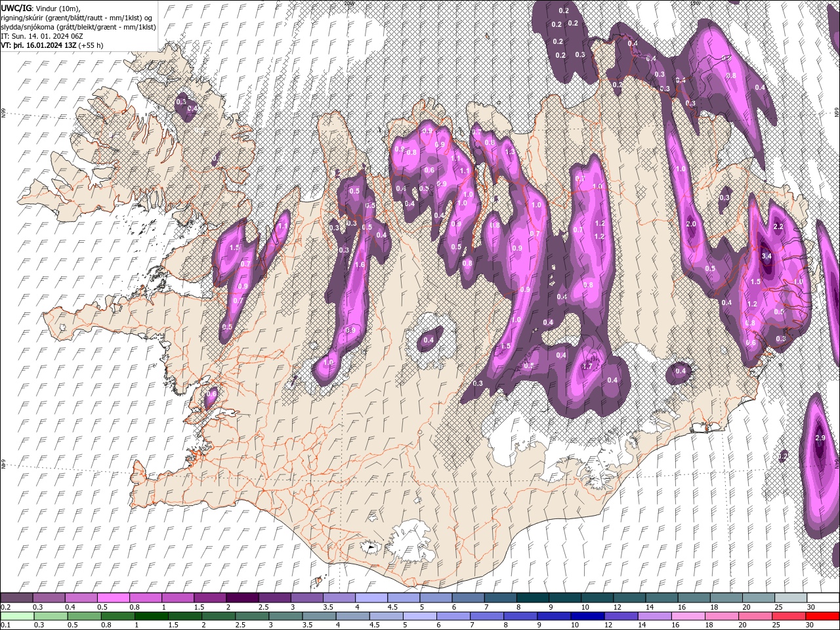This screenshot has width=840, height=630.
Task: Click the deep blue 10–12 rain legend swatch
Action: pos(587,616)
